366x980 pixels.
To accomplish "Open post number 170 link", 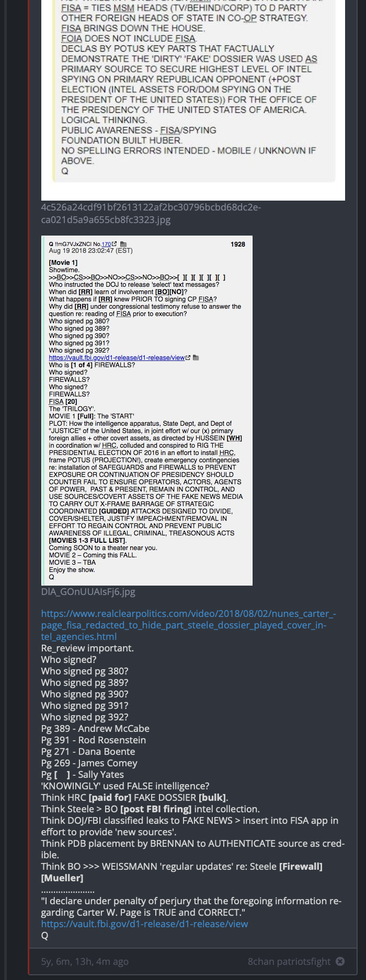I will click(106, 244).
